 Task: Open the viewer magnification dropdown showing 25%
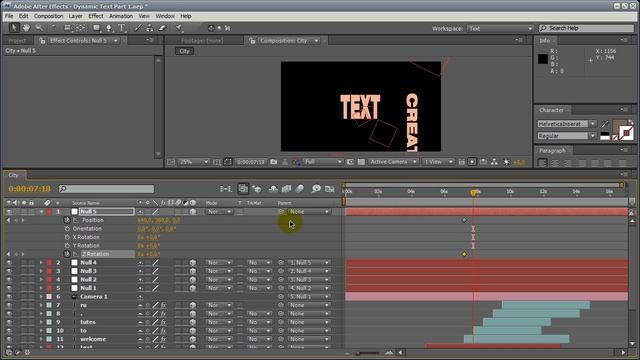tap(194, 162)
